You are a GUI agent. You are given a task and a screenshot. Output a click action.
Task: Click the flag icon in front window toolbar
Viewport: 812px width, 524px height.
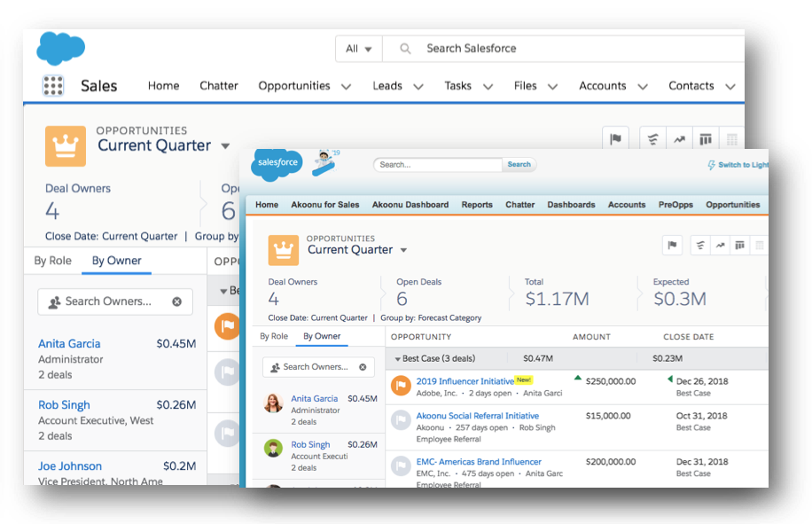(x=672, y=245)
